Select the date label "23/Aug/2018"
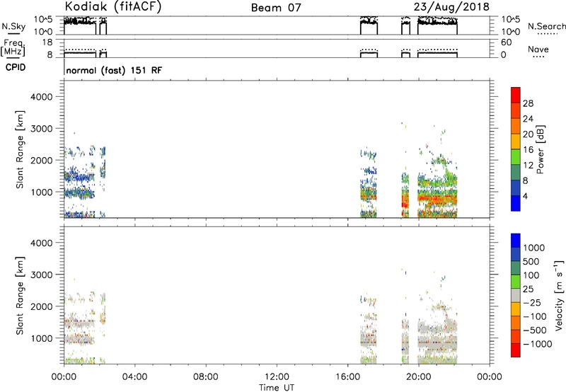 452,6
